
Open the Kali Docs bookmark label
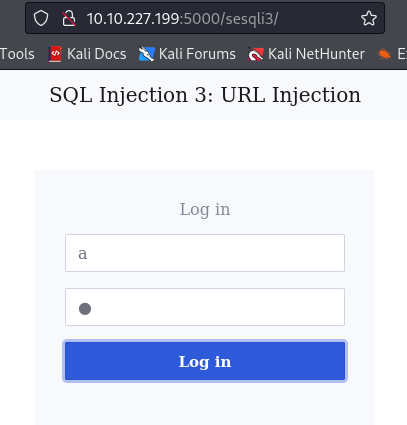[x=97, y=54]
